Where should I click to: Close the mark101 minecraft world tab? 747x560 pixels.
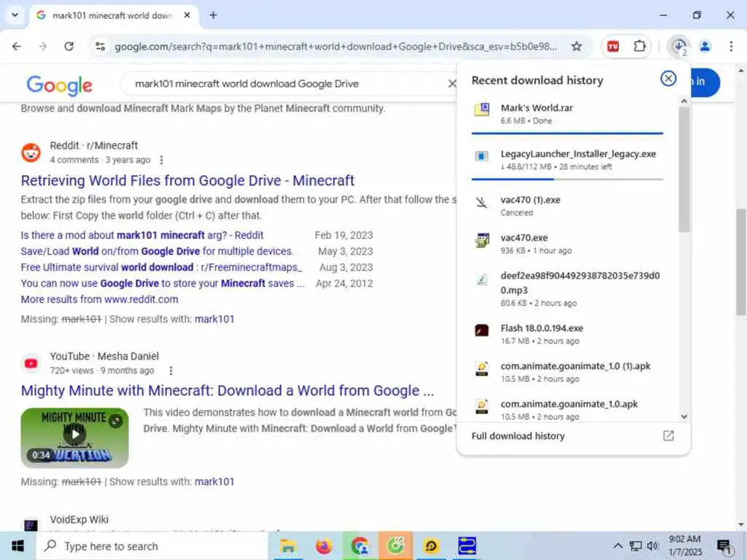pyautogui.click(x=187, y=15)
